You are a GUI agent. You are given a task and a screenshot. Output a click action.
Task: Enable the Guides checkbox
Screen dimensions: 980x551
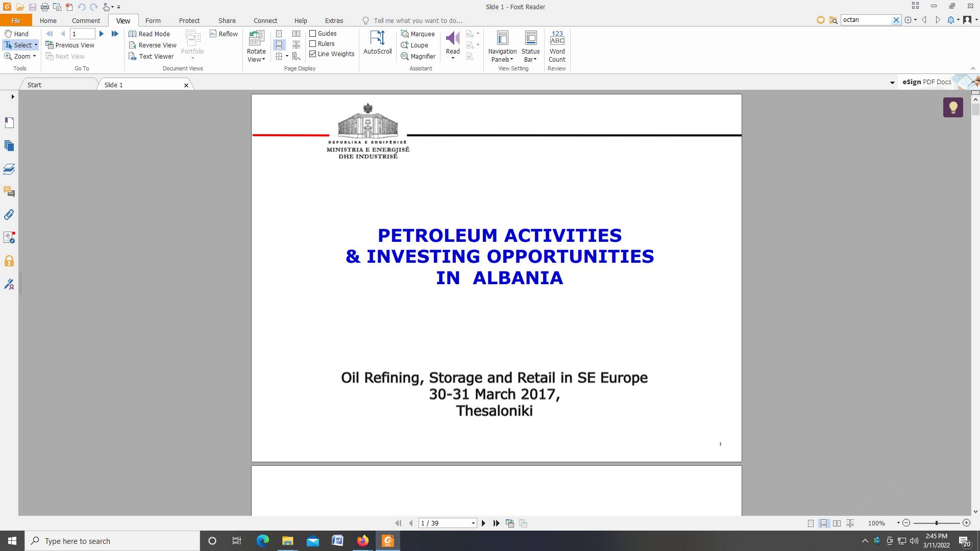(x=313, y=34)
